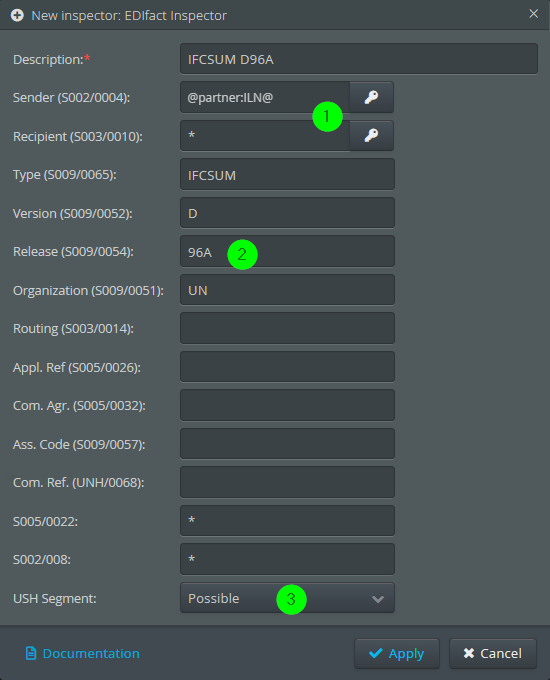Click the Version field containing D
This screenshot has height=680, width=550.
coord(287,212)
